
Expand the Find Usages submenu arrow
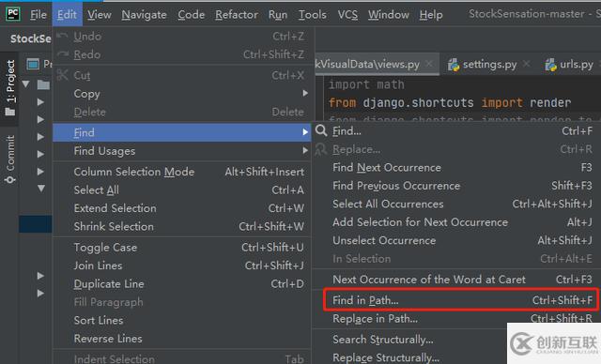(305, 150)
